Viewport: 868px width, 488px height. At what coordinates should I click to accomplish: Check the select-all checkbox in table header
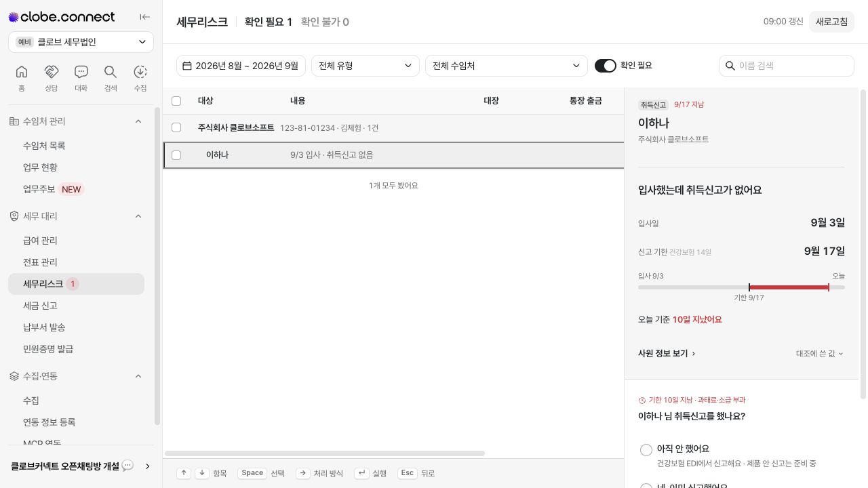(x=176, y=101)
